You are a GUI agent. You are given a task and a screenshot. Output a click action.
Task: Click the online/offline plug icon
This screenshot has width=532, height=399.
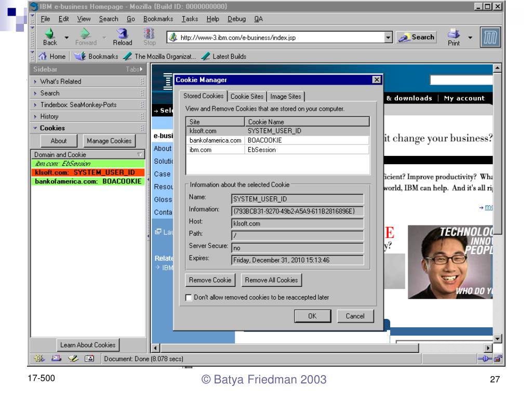click(x=485, y=358)
